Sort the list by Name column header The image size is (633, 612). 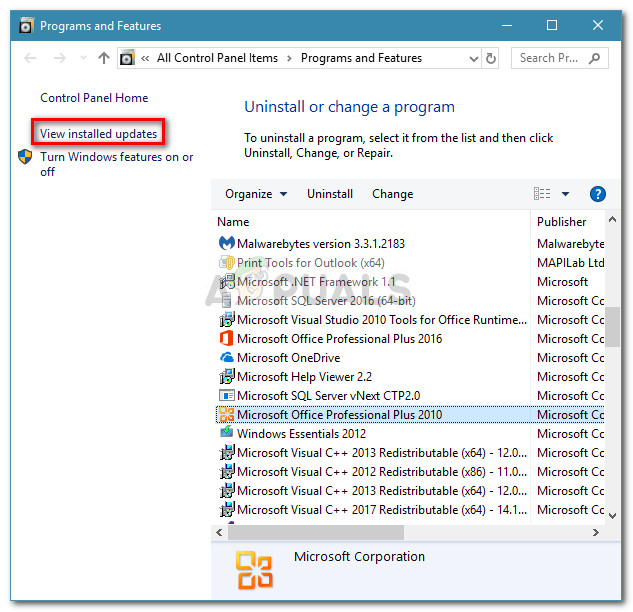[234, 222]
